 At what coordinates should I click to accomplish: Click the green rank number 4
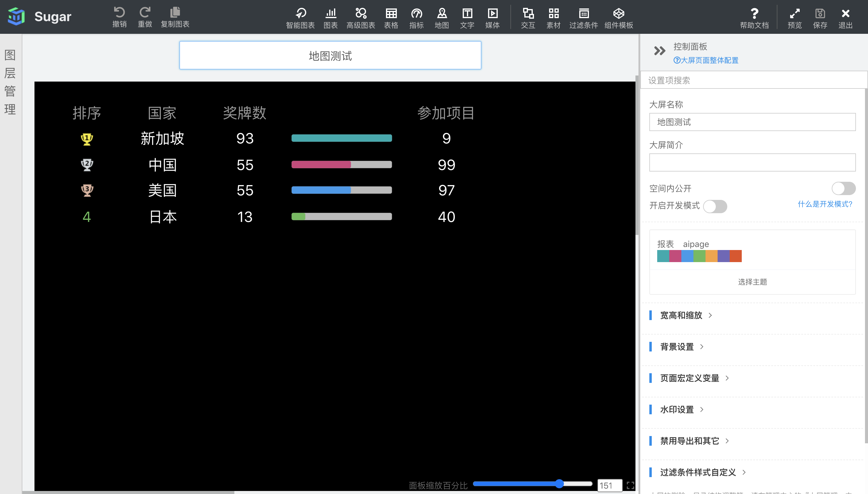[87, 217]
